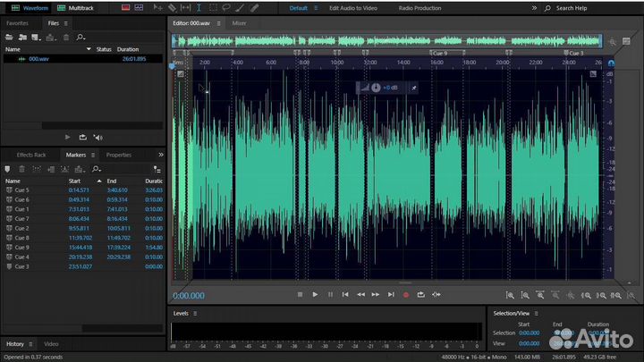Open Markers panel search filter dropdown

(x=97, y=169)
